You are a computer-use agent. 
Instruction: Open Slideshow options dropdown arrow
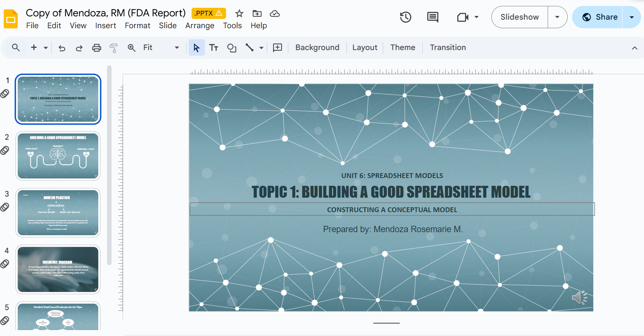pyautogui.click(x=557, y=17)
